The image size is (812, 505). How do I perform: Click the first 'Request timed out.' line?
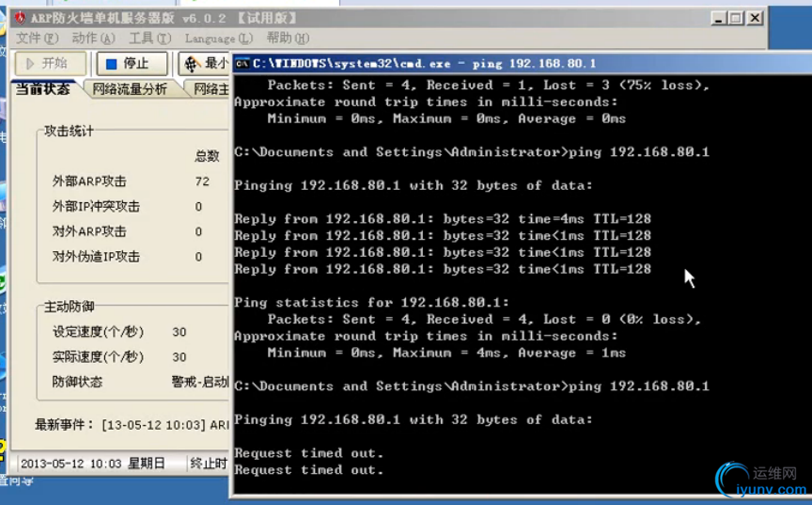tap(308, 453)
